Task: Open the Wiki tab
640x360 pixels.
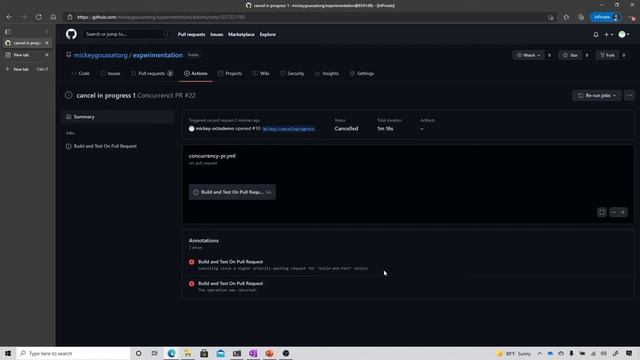Action: point(261,73)
